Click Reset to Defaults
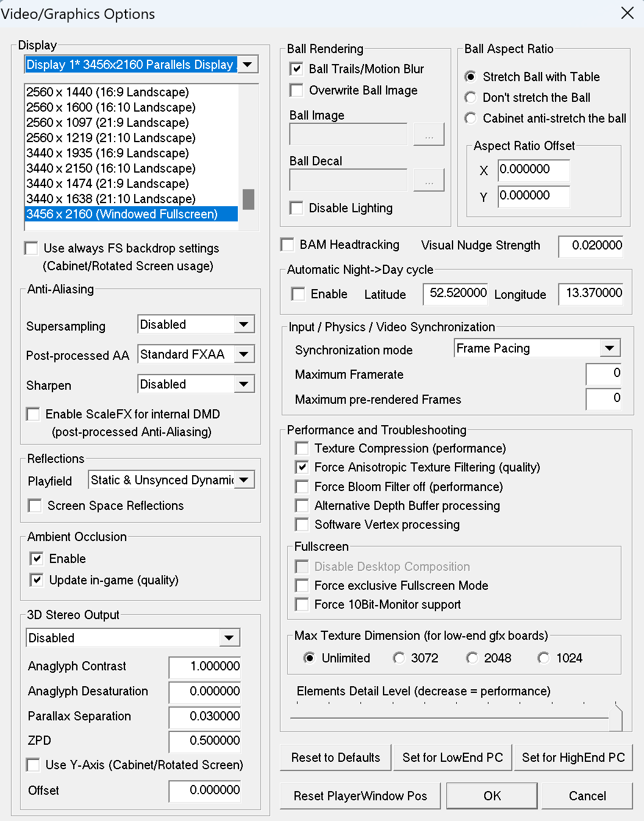644x821 pixels. click(x=335, y=757)
